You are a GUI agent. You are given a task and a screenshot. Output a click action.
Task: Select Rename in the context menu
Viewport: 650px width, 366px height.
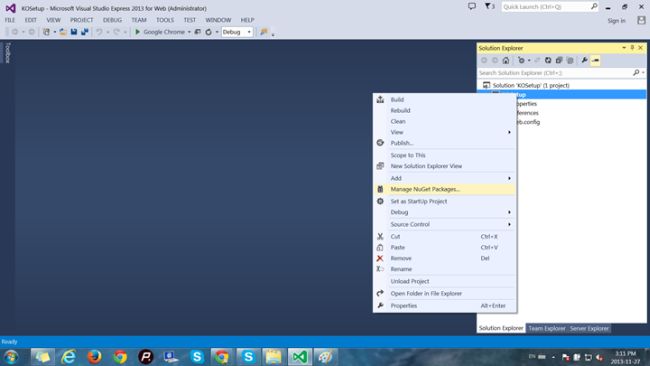point(444,269)
